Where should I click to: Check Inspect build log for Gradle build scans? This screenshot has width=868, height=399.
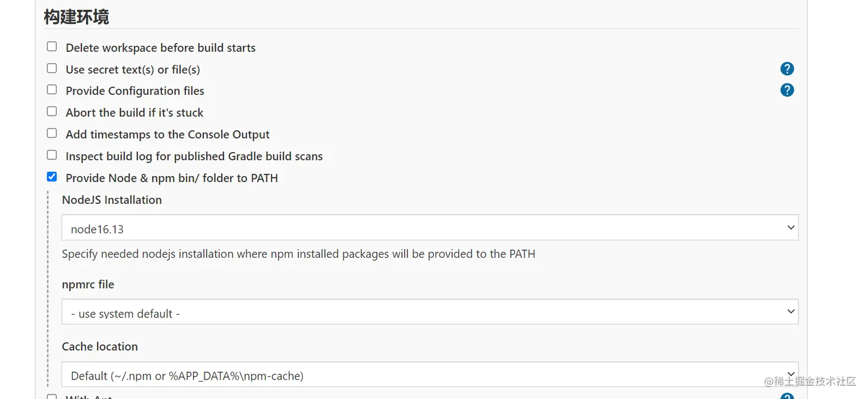(x=52, y=155)
